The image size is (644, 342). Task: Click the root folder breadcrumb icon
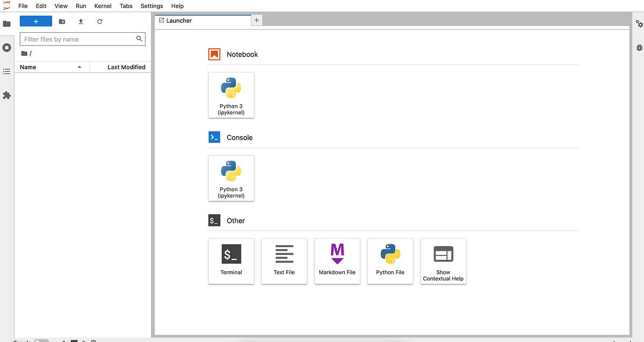coord(24,54)
